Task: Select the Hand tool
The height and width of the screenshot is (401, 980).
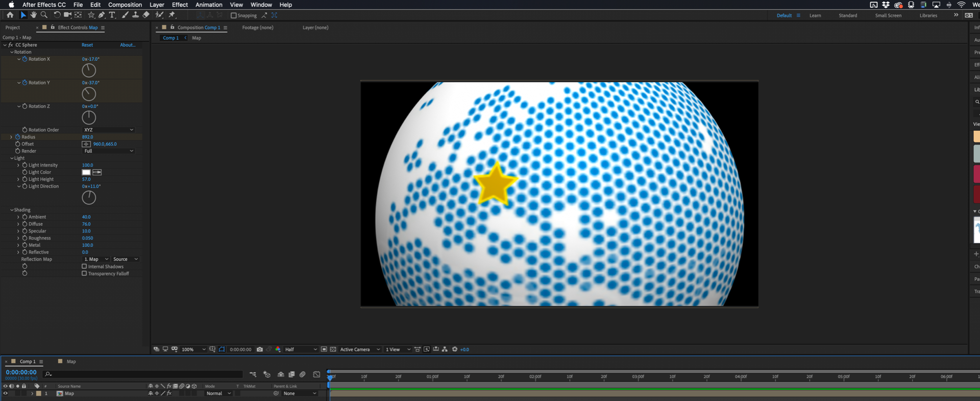Action: [x=33, y=15]
